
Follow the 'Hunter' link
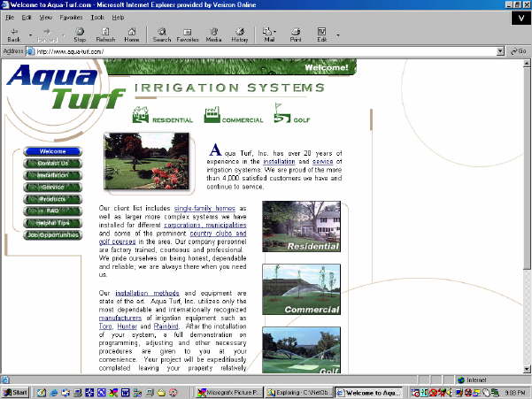pyautogui.click(x=127, y=326)
